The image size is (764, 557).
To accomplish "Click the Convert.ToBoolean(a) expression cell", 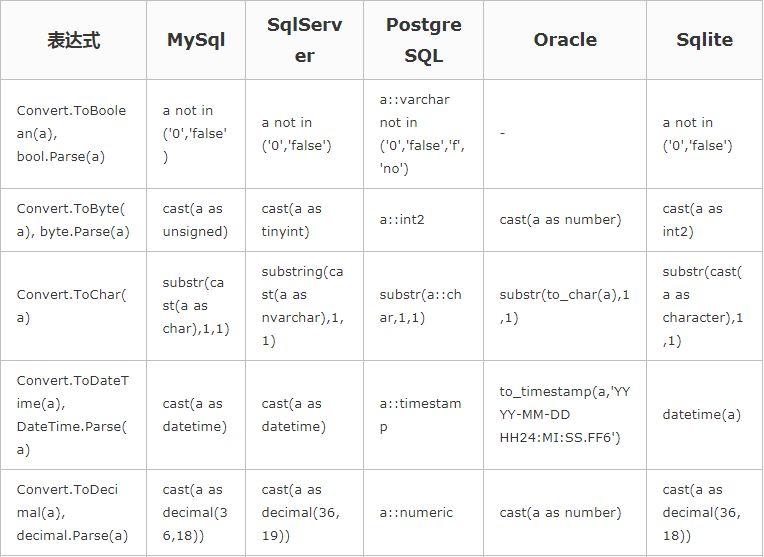I will [x=74, y=134].
